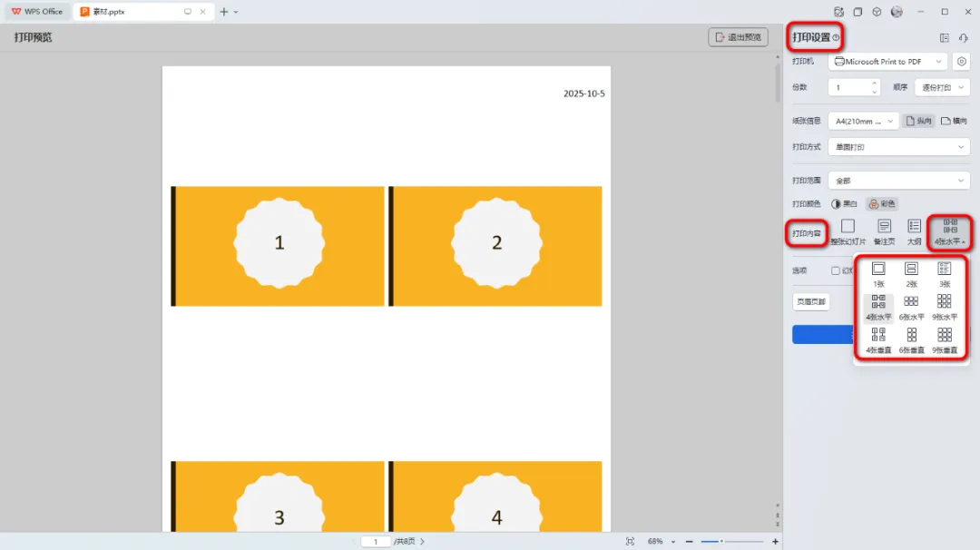The image size is (980, 550).
Task: Choose the 4张垂直 layout option
Action: (x=878, y=340)
